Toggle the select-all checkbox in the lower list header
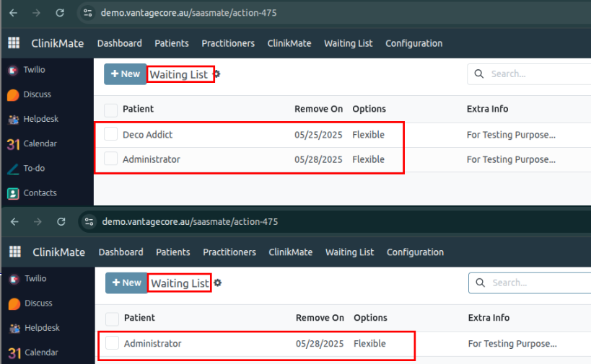The image size is (591, 364). click(112, 319)
